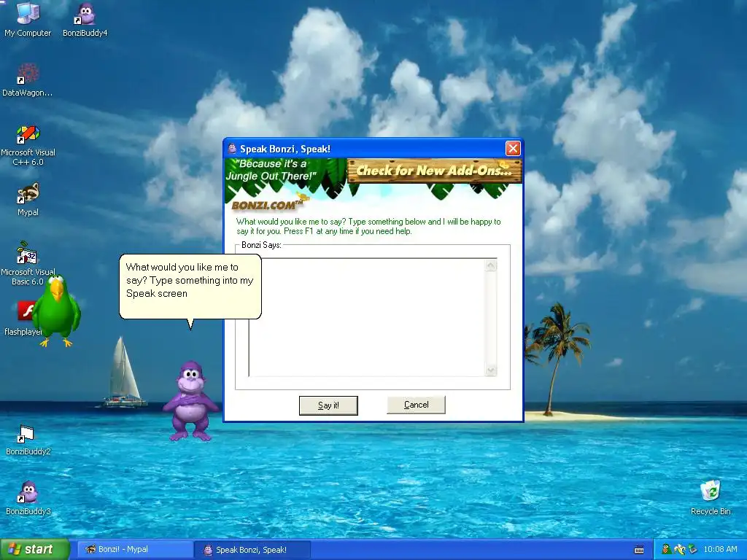747x560 pixels.
Task: Click the green parrot character
Action: click(56, 311)
